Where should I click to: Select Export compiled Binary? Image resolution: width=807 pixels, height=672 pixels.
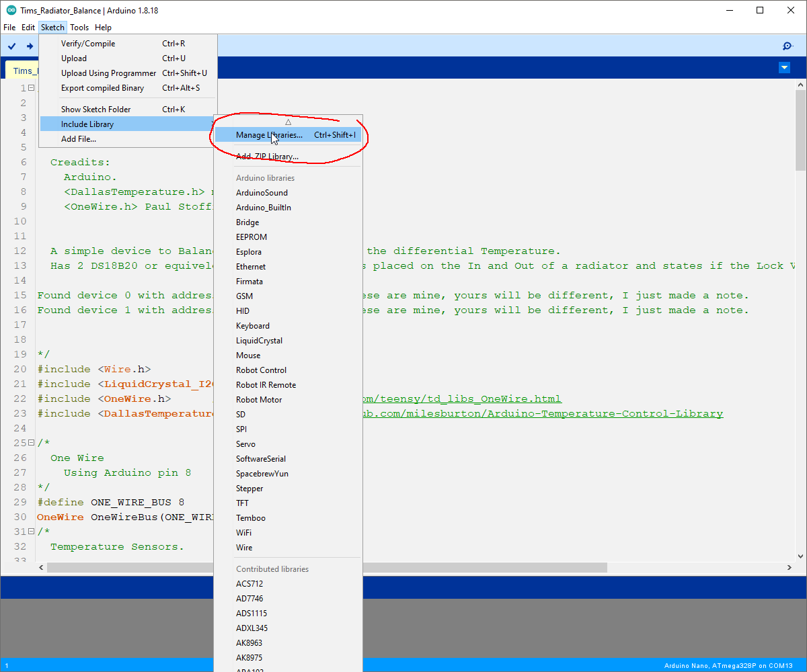128,88
